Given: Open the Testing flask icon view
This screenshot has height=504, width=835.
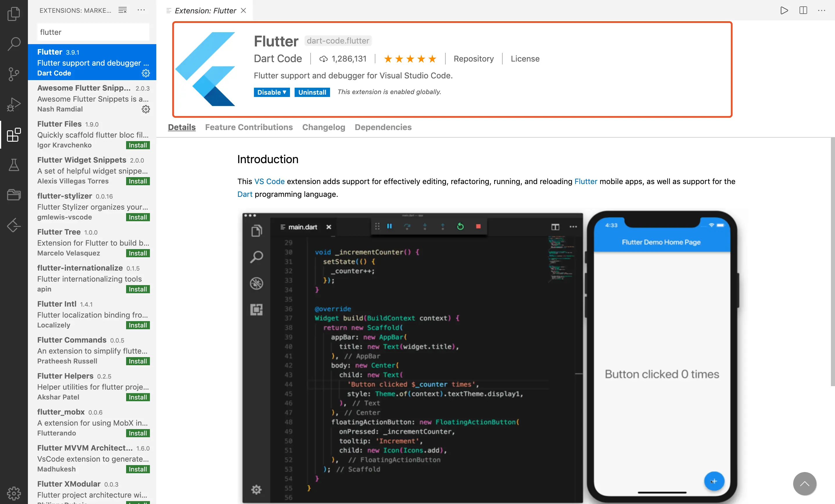Looking at the screenshot, I should click(x=14, y=165).
